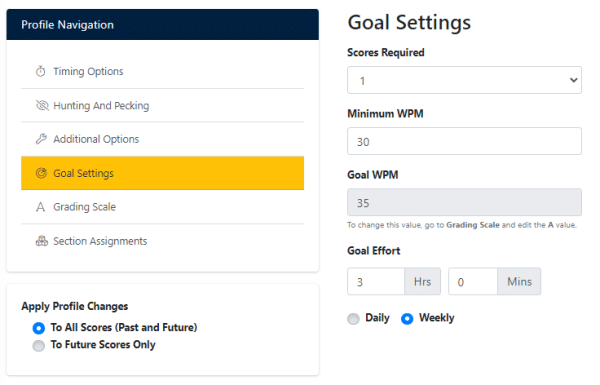Image resolution: width=600 pixels, height=385 pixels.
Task: Click the Goal Effort minutes field
Action: [x=473, y=282]
